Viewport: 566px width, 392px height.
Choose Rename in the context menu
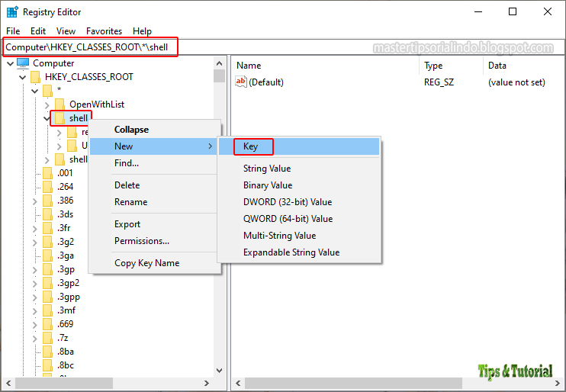(155, 202)
